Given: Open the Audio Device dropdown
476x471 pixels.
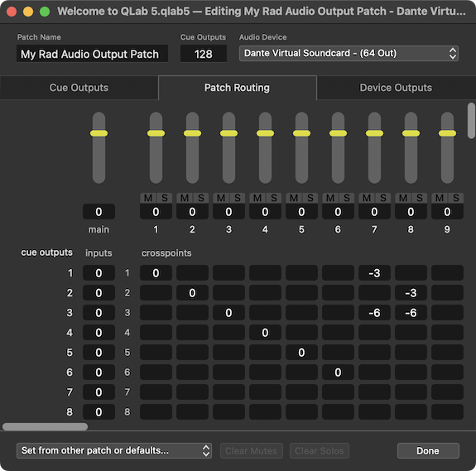Looking at the screenshot, I should pos(349,54).
